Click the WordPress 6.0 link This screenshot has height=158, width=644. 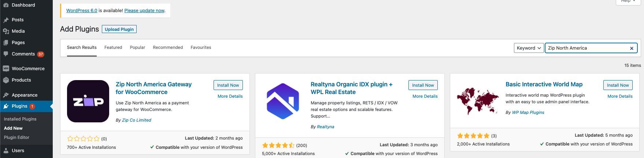tap(82, 11)
